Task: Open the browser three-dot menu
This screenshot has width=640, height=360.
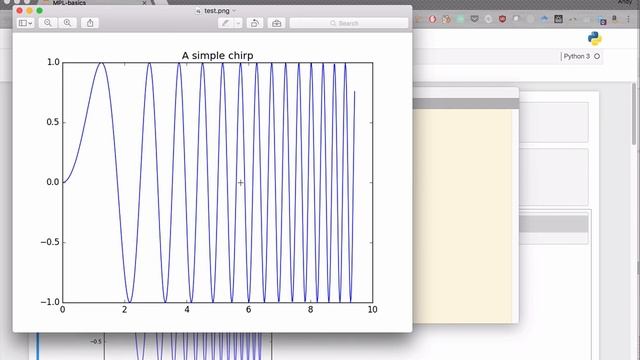Action: pos(628,19)
